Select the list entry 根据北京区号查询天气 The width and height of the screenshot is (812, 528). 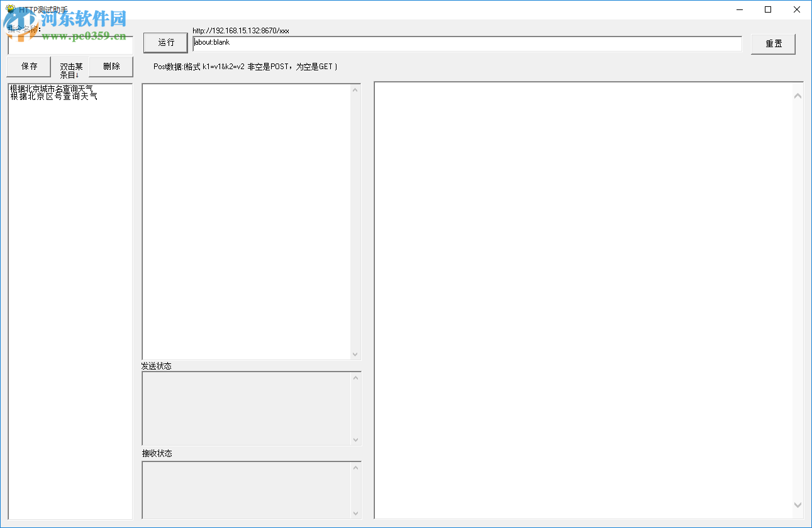point(54,96)
